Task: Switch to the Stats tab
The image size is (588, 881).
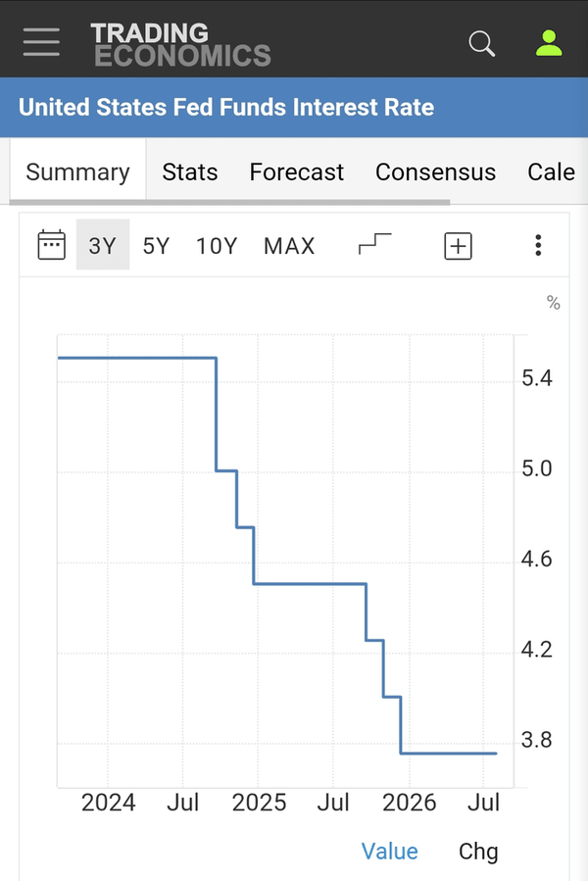Action: coord(190,171)
